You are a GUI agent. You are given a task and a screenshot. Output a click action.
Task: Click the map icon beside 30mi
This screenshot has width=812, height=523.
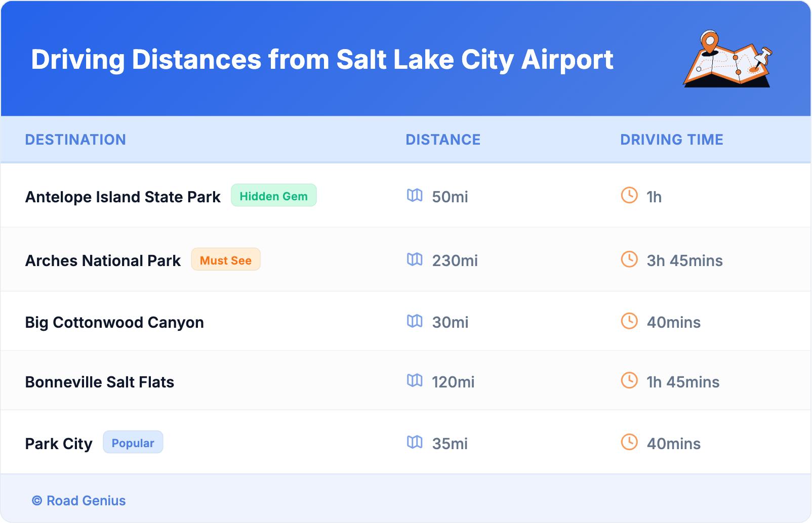point(415,321)
